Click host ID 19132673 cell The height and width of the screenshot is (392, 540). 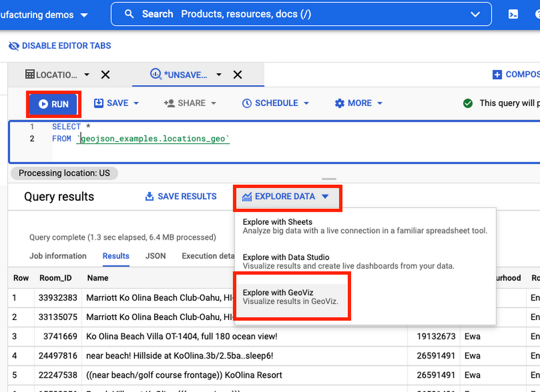click(434, 336)
